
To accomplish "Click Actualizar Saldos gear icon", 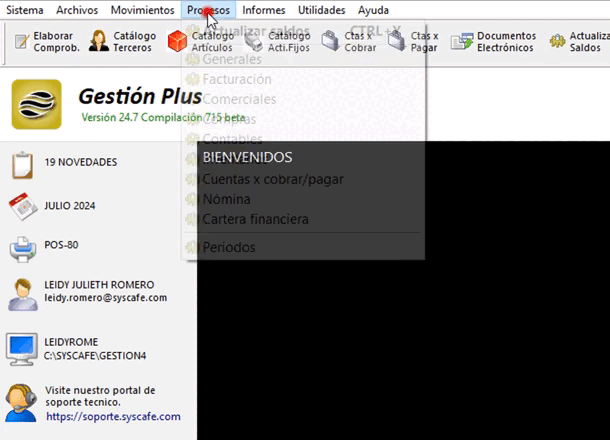I will coord(557,41).
